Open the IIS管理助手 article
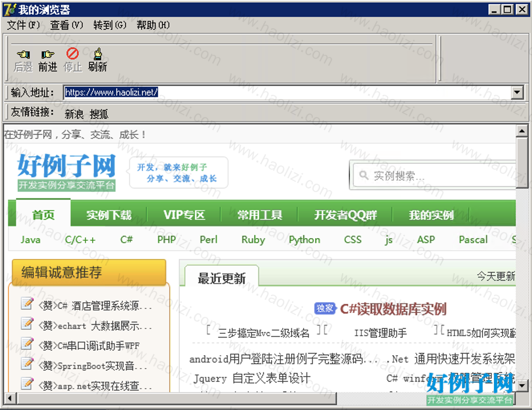The image size is (532, 410). pos(380,333)
